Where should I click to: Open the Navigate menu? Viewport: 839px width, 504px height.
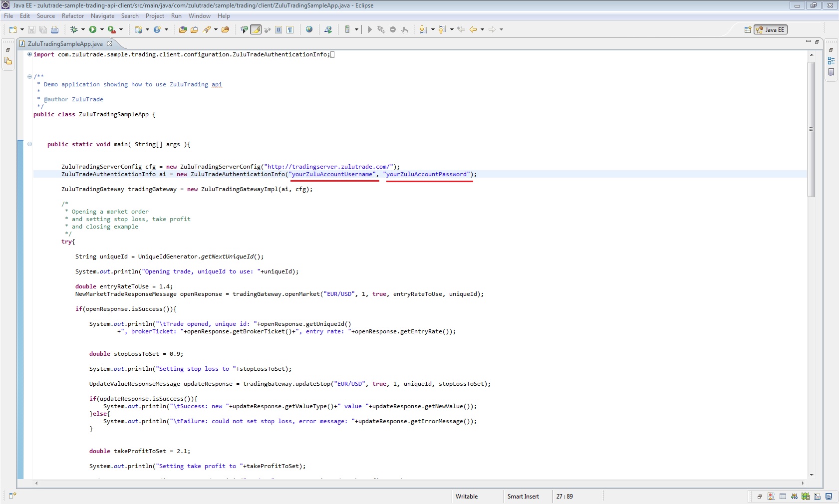pos(102,16)
